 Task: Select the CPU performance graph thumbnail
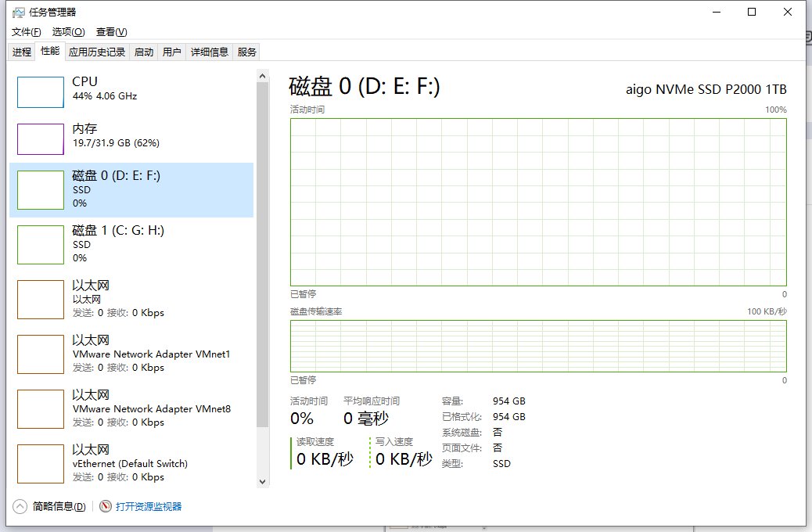click(x=41, y=92)
